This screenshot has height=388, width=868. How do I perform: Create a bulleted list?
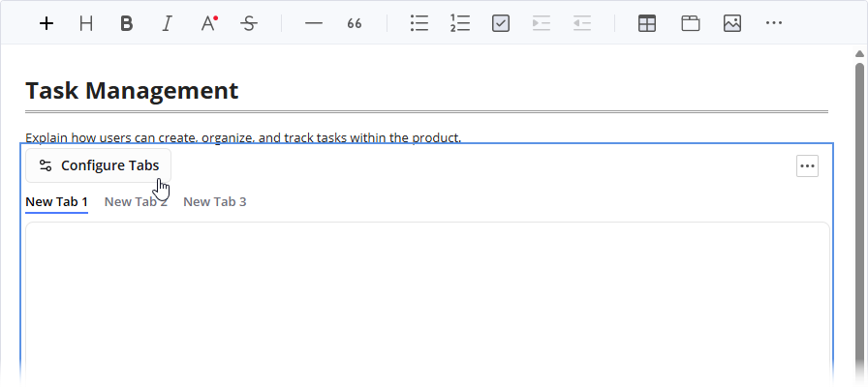point(418,23)
